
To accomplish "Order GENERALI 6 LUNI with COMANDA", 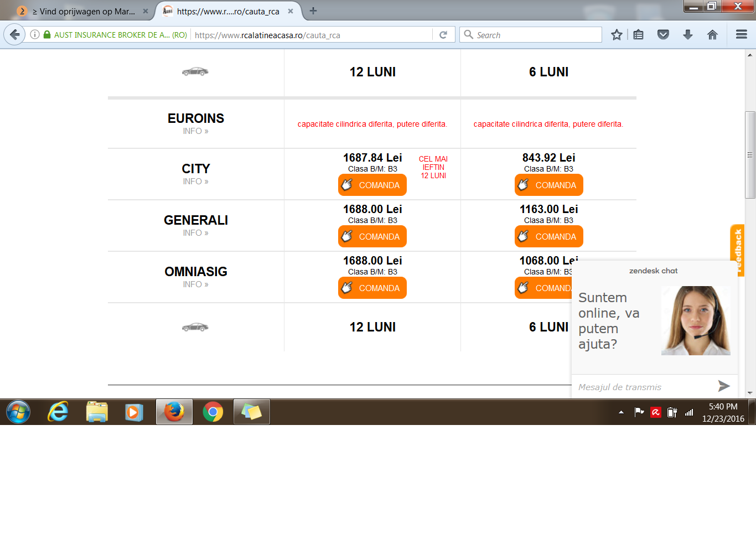I will 549,236.
